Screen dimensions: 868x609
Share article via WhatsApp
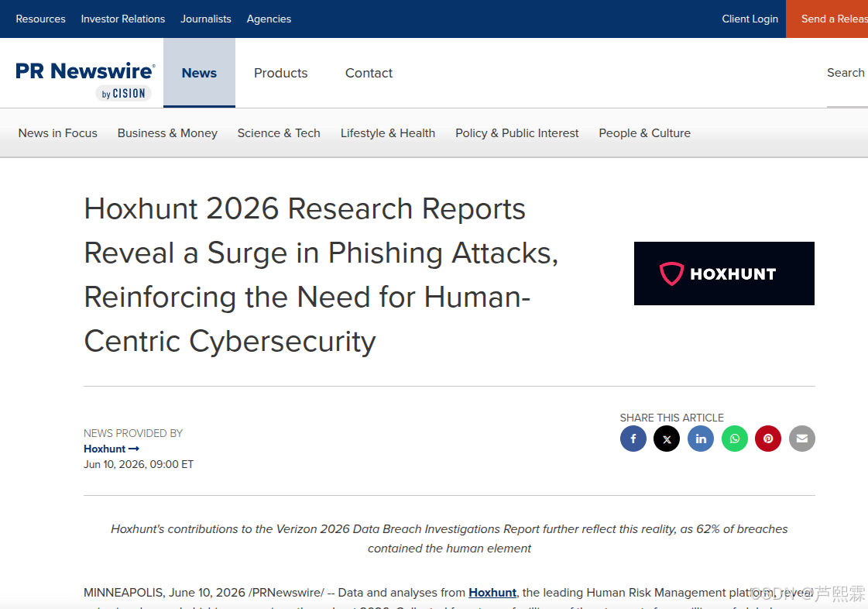click(x=735, y=439)
